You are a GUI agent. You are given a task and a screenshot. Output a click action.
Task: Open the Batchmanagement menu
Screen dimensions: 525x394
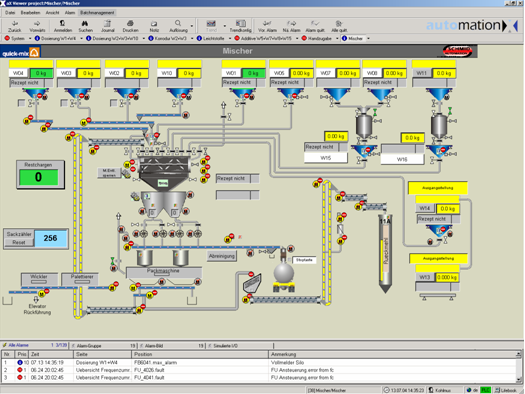pos(97,13)
